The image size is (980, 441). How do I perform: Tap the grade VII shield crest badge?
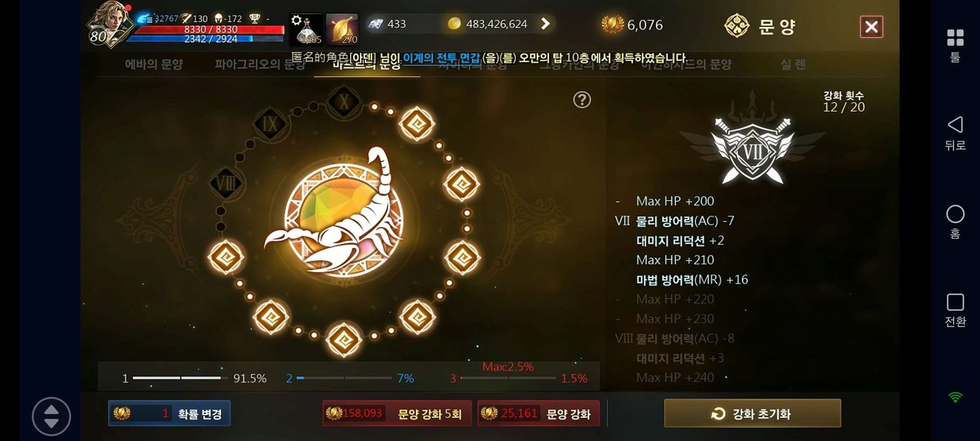(x=752, y=151)
